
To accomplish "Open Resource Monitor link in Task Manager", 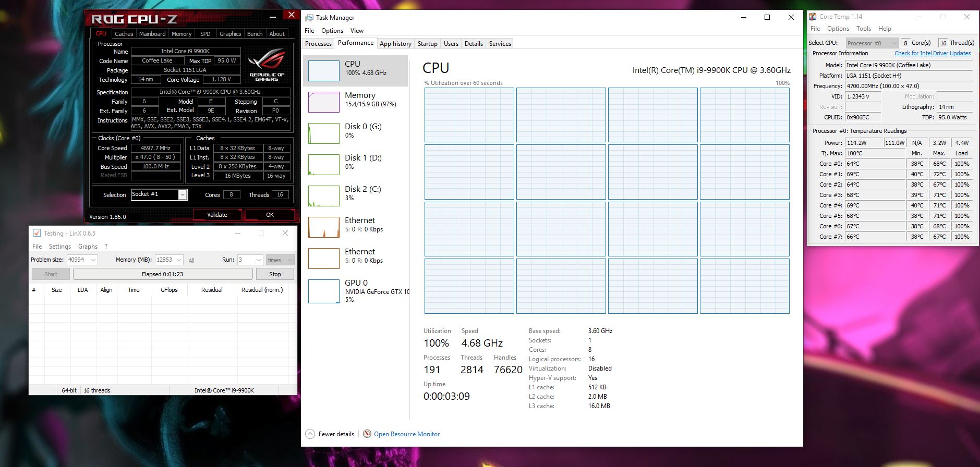I will [x=407, y=434].
